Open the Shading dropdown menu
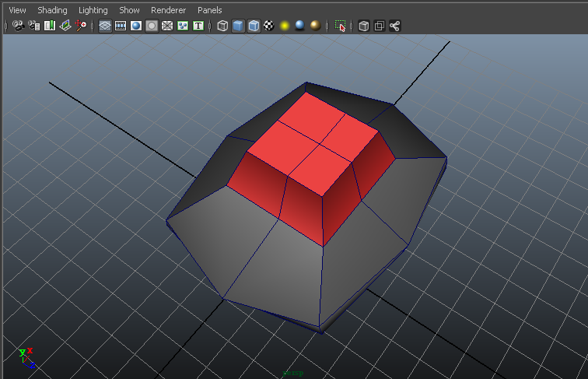Image resolution: width=588 pixels, height=379 pixels. click(x=52, y=10)
